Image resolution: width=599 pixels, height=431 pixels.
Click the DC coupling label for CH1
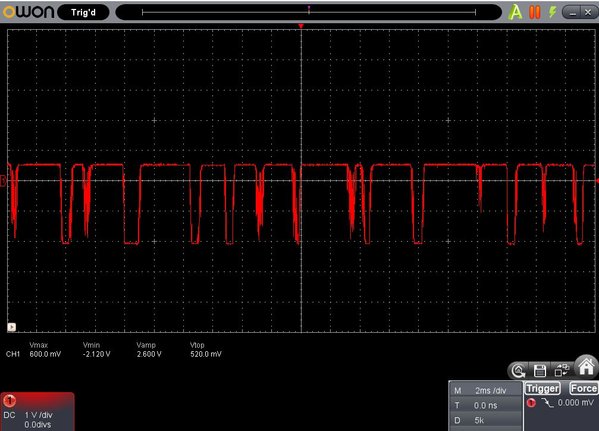(9, 415)
